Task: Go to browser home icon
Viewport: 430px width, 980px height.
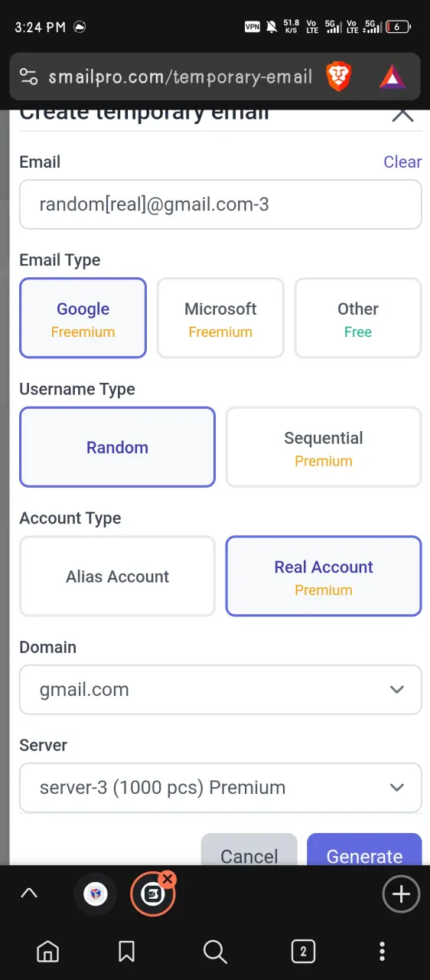Action: coord(47,952)
